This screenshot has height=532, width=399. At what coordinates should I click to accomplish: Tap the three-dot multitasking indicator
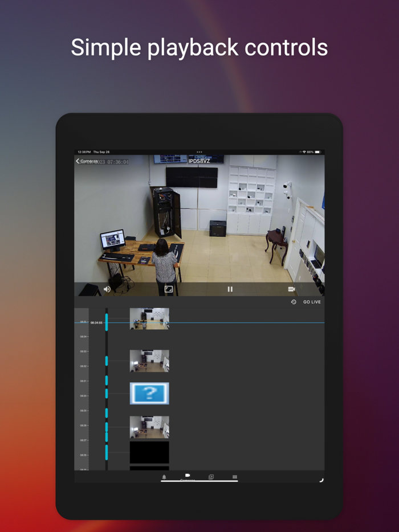199,152
